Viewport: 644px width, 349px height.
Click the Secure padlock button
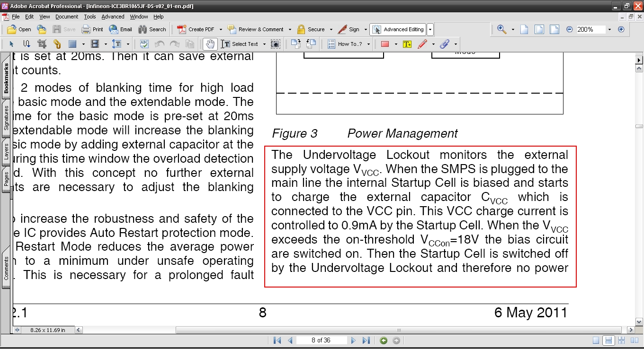pyautogui.click(x=311, y=29)
